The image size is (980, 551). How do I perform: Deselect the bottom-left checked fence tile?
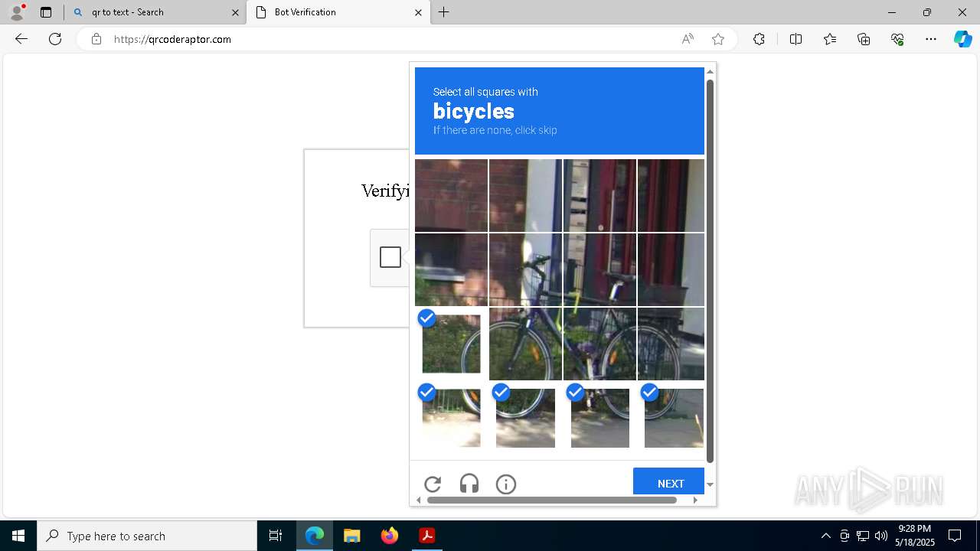[451, 418]
